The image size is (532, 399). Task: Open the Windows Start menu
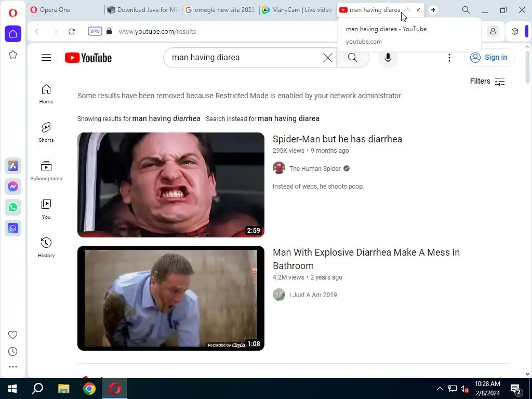pos(12,389)
